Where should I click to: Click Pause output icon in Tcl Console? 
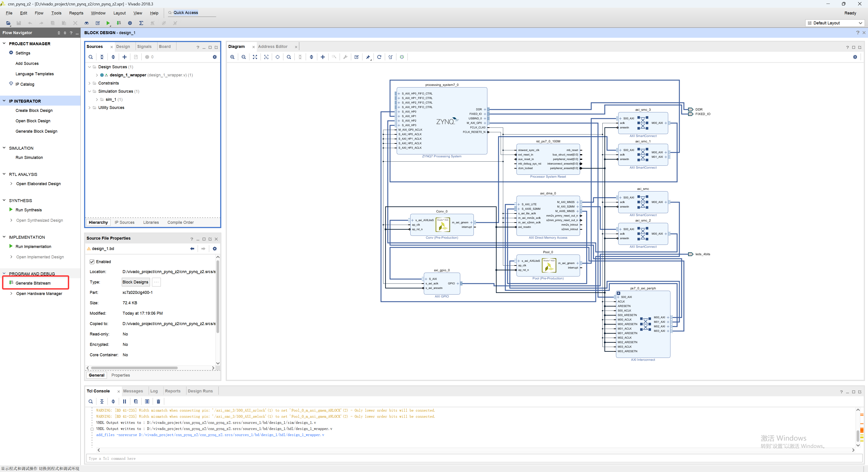[x=124, y=401]
